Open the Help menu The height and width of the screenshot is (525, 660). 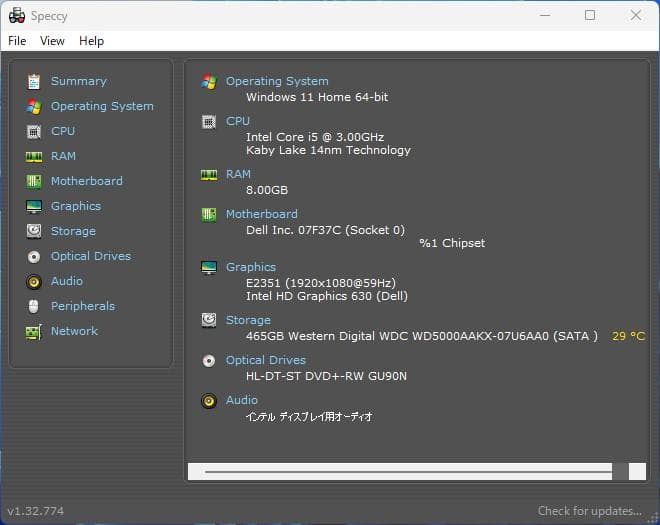(x=91, y=41)
